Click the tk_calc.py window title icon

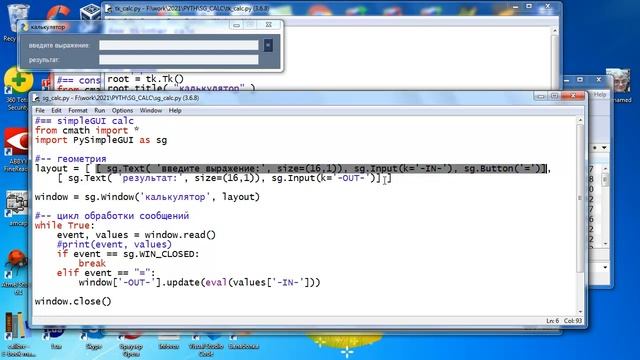pos(109,9)
